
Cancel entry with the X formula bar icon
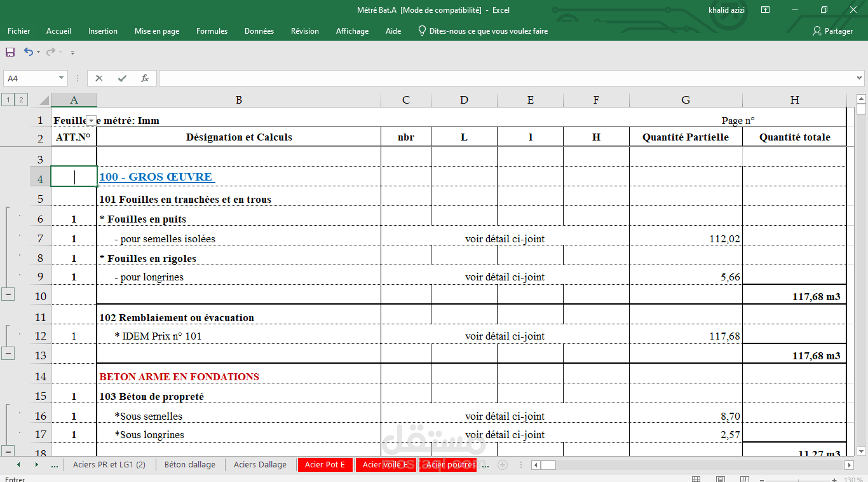click(99, 78)
